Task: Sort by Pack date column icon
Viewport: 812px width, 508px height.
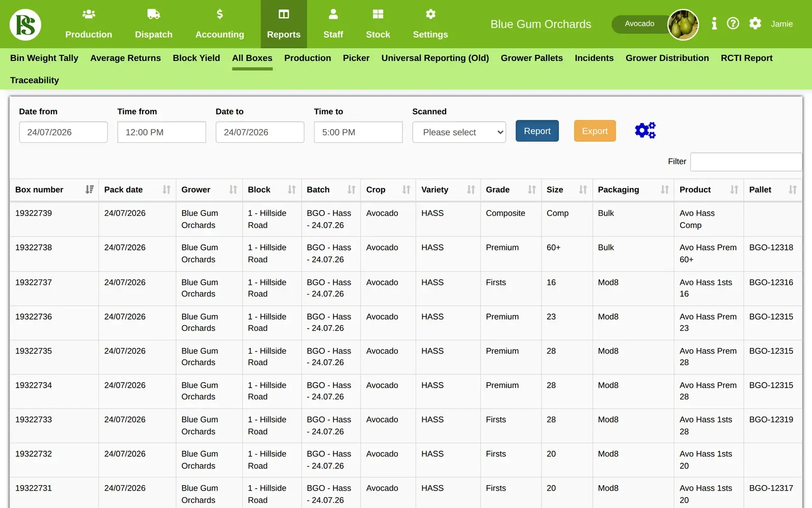Action: pos(166,189)
